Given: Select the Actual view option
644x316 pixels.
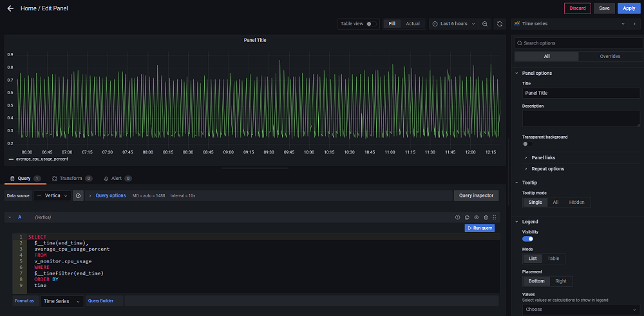Looking at the screenshot, I should [x=413, y=24].
